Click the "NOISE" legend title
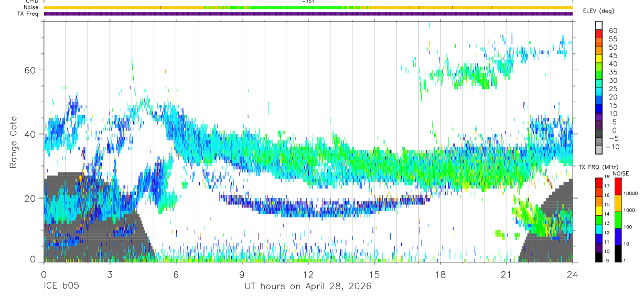The width and height of the screenshot is (644, 297). tap(621, 173)
